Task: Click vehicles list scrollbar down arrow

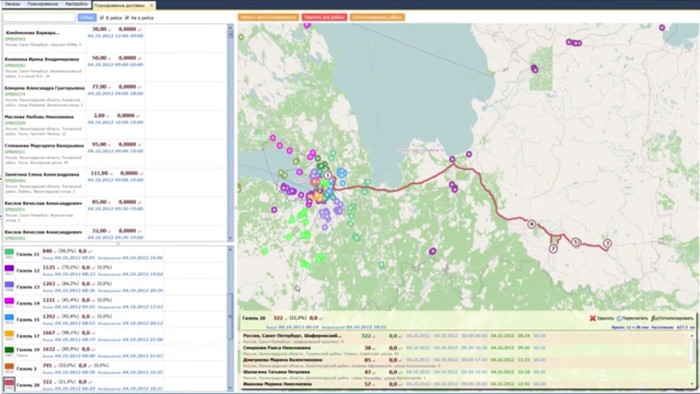Action: coord(230,388)
